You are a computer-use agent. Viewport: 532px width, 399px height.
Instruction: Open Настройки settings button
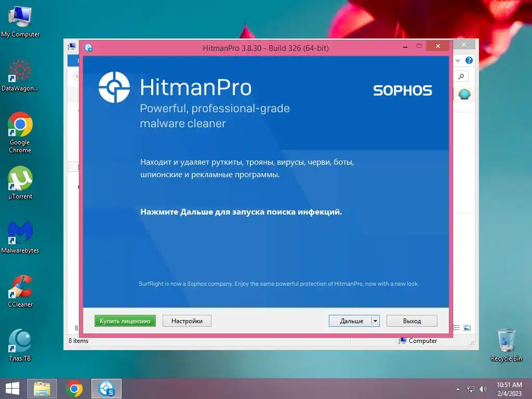187,321
